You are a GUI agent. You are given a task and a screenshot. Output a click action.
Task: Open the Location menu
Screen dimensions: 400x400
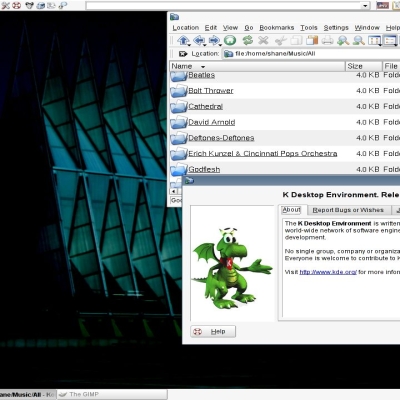coord(186,28)
